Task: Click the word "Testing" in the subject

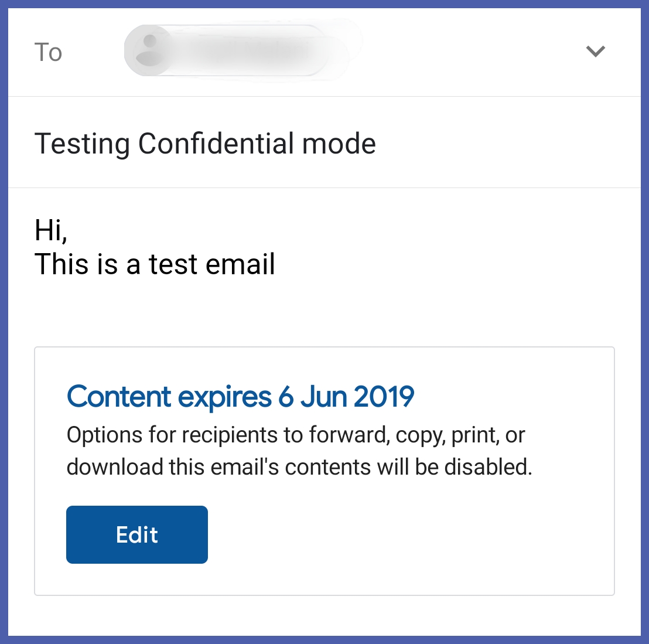Action: [82, 144]
